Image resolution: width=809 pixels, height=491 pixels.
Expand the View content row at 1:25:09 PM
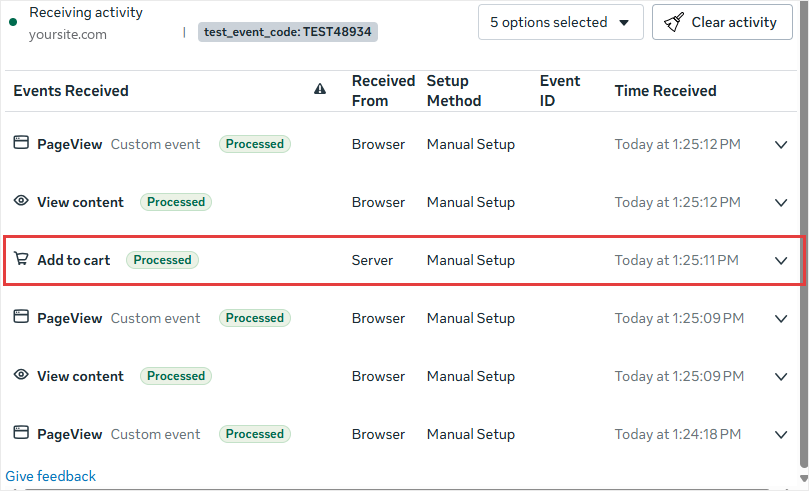pos(781,377)
